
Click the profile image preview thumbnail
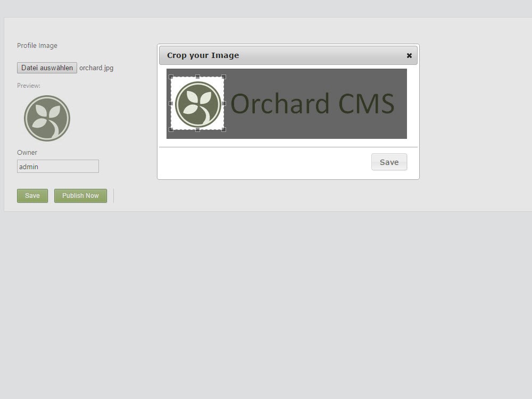pyautogui.click(x=47, y=118)
